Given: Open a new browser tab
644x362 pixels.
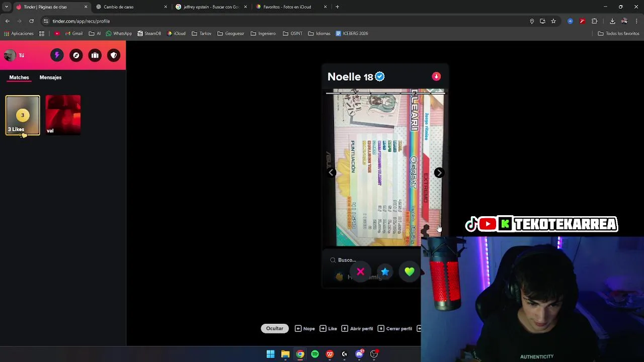Looking at the screenshot, I should [x=337, y=7].
